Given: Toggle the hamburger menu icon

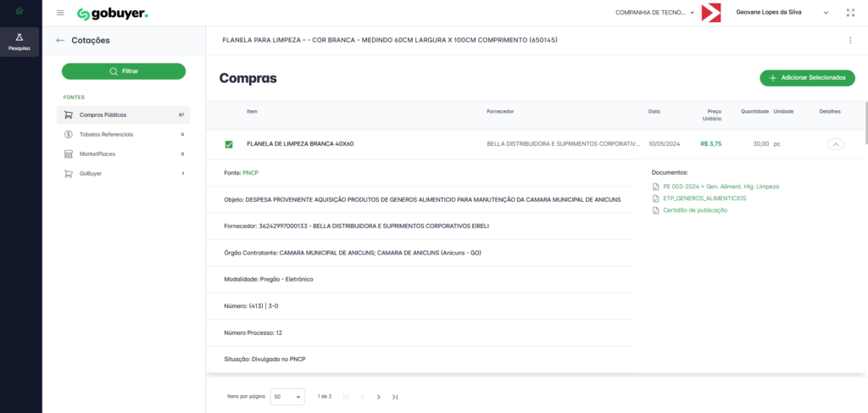Looking at the screenshot, I should coord(60,13).
